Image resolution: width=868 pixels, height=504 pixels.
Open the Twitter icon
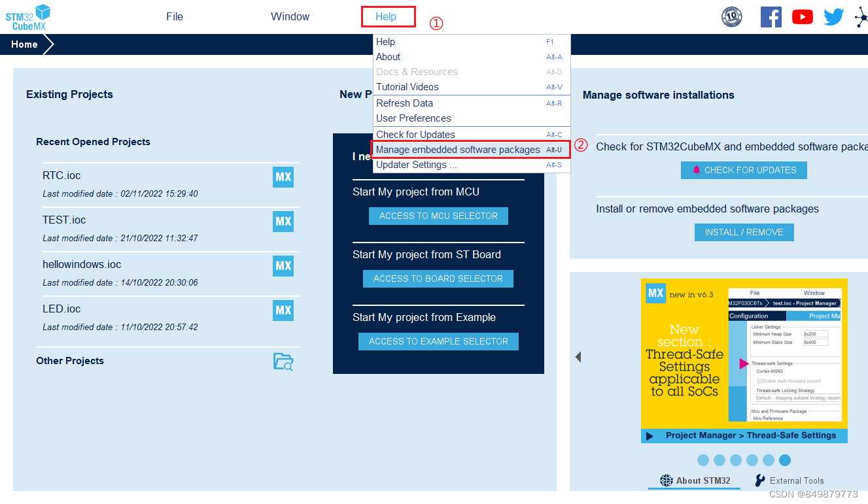833,17
